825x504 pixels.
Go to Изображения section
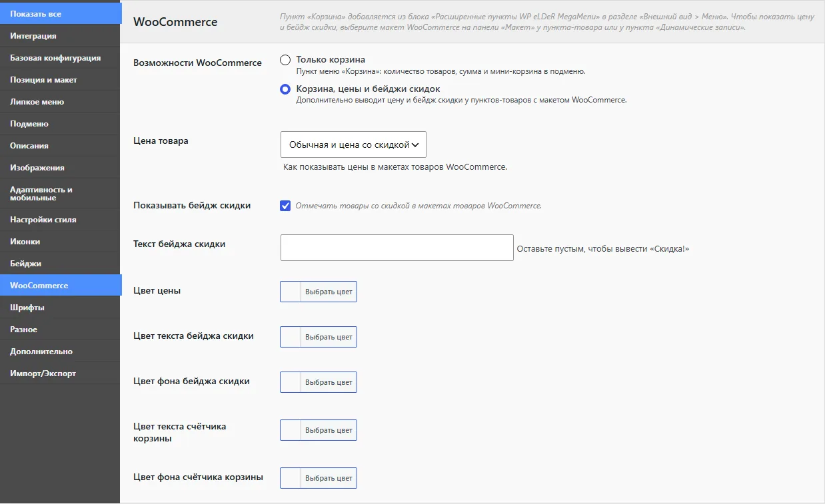click(60, 168)
